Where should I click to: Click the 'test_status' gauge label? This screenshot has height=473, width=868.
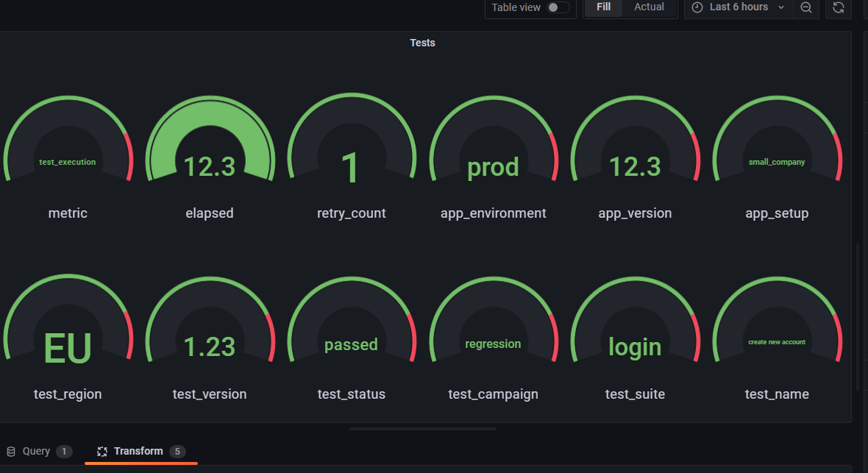pos(352,394)
